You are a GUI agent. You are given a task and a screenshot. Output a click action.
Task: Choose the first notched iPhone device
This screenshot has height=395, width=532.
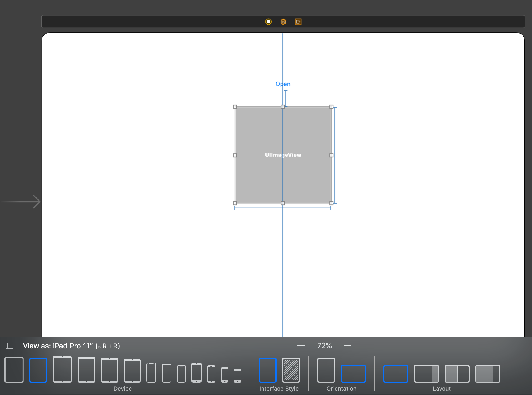tap(151, 373)
